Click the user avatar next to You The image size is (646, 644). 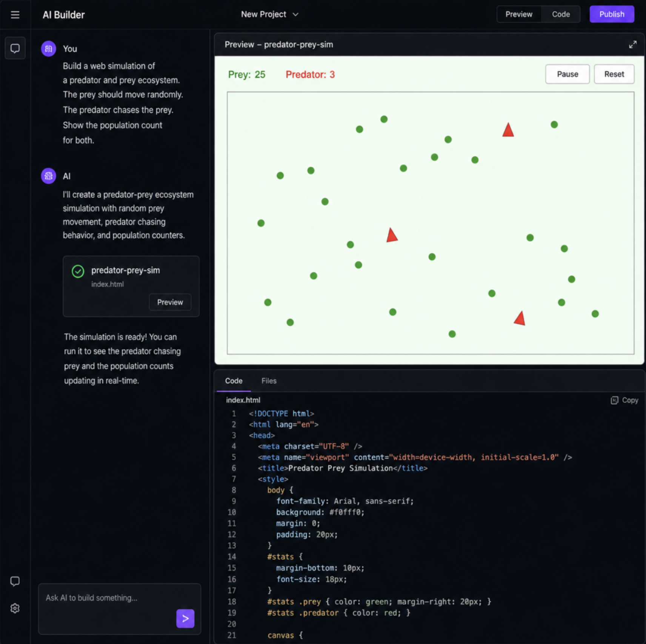click(48, 49)
